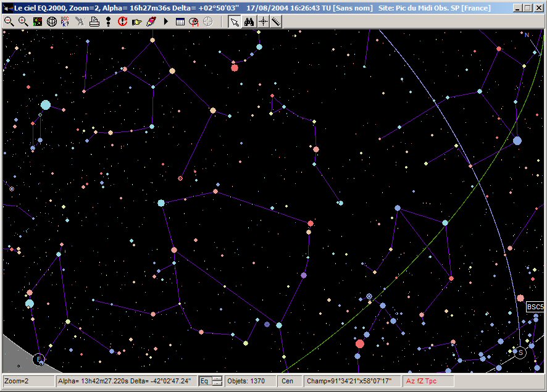Click the red Az fZ Tpc status text

point(421,381)
